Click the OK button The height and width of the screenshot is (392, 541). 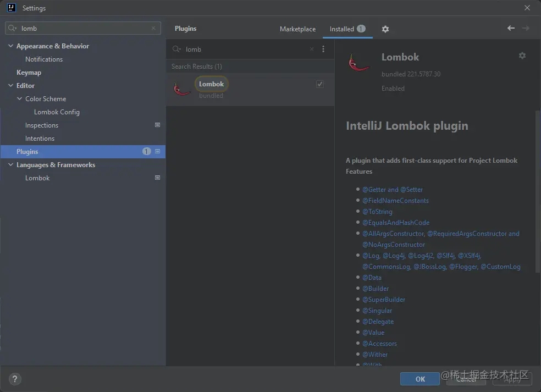pyautogui.click(x=420, y=379)
